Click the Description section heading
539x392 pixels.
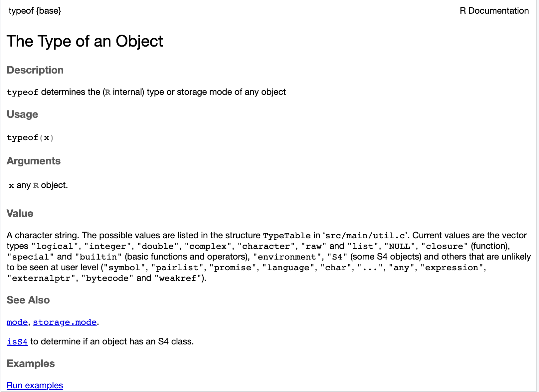(x=35, y=70)
